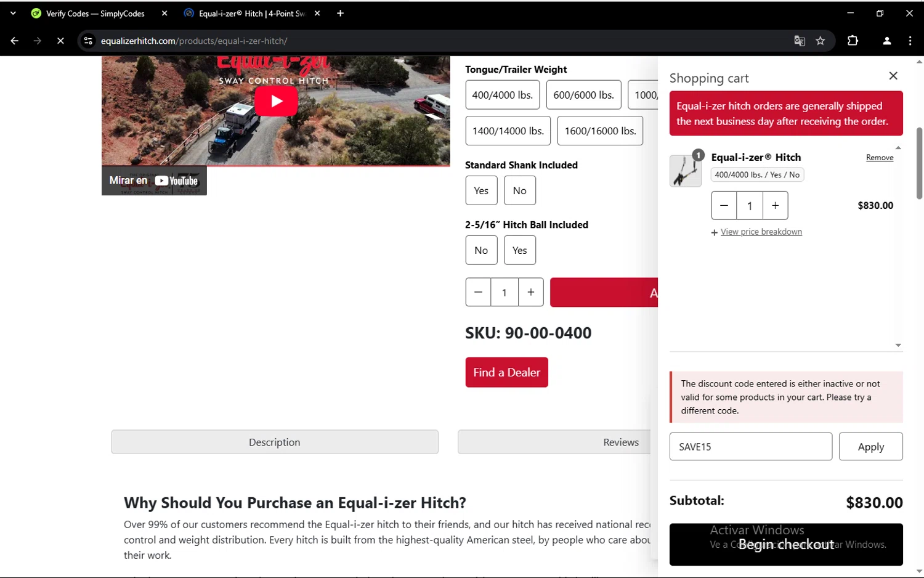Open the translate page icon
924x578 pixels.
pyautogui.click(x=800, y=41)
